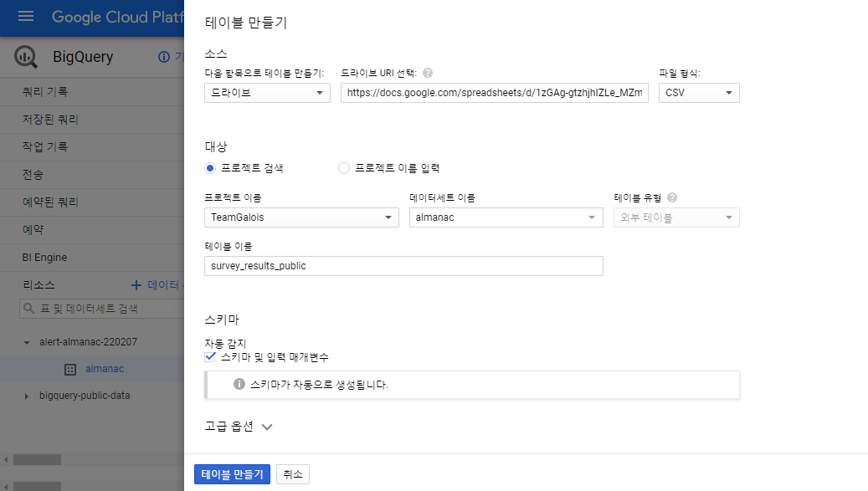Open the almanac dataset name dropdown
Image resolution: width=868 pixels, height=491 pixels.
pyautogui.click(x=506, y=217)
